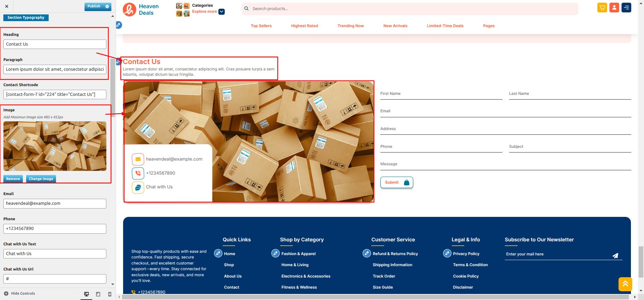The image size is (644, 300).
Task: Click the scroll-to-top arrow button
Action: point(625,284)
